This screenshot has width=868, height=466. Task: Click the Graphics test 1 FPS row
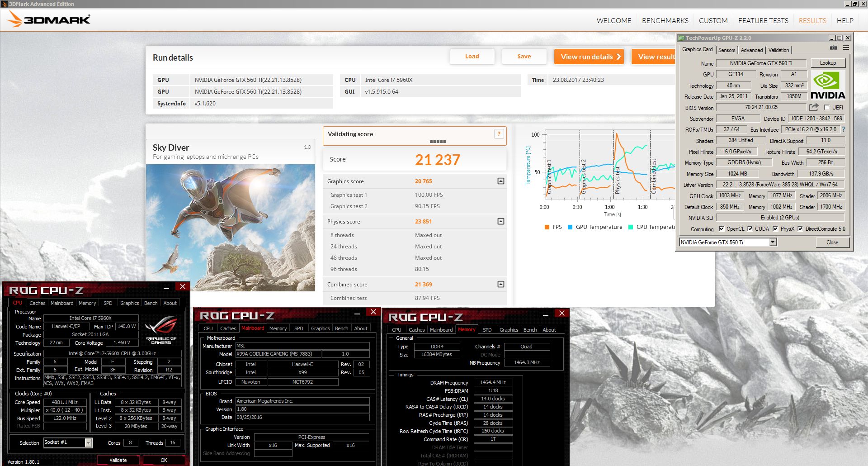pos(415,195)
